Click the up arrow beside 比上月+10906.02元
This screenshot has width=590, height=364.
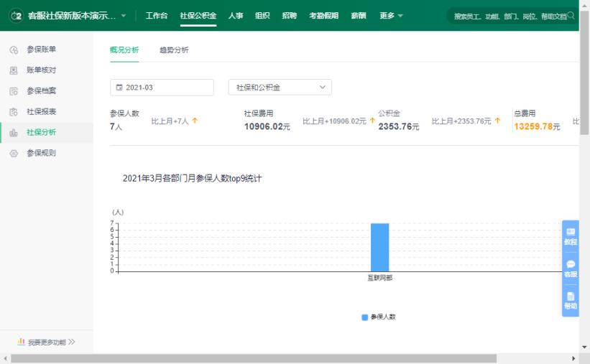372,121
